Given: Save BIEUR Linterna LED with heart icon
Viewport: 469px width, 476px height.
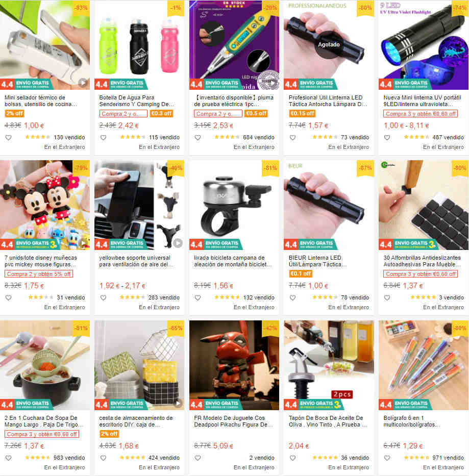Looking at the screenshot, I should coord(292,298).
